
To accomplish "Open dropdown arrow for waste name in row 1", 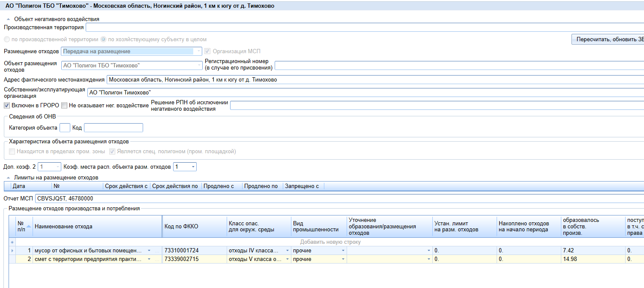I will point(149,251).
